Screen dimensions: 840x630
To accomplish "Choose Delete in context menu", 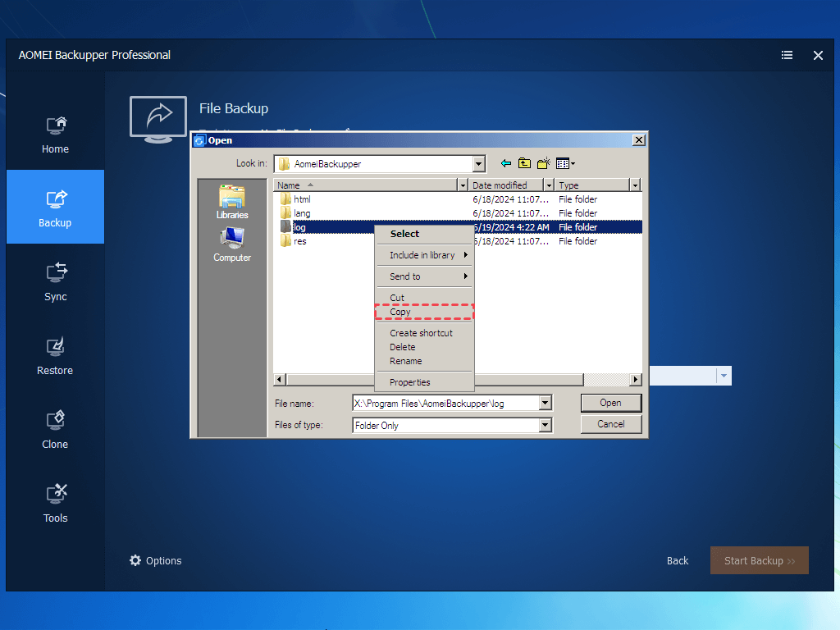I will [x=424, y=347].
